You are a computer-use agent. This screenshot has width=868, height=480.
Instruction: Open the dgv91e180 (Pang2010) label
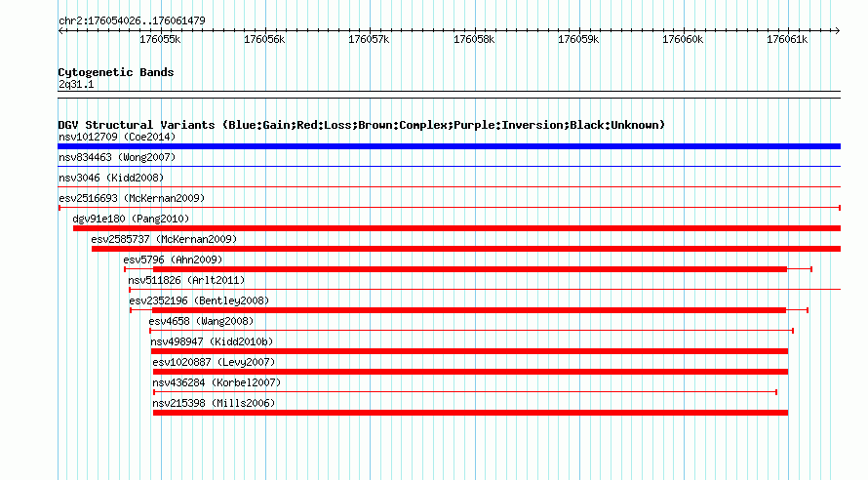click(x=131, y=219)
